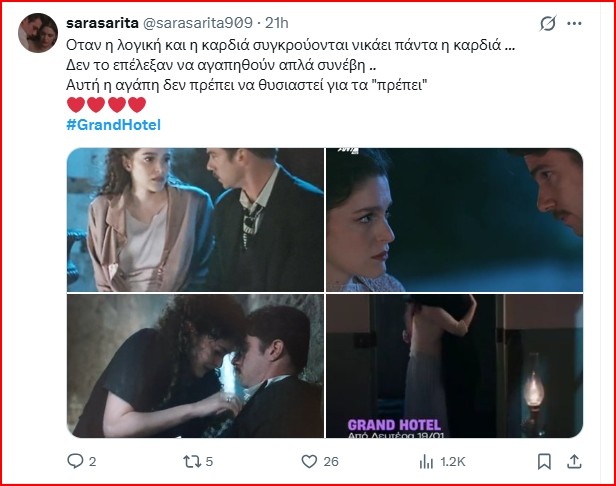Share the tweet via upload arrow icon
Image resolution: width=616 pixels, height=486 pixels.
[574, 461]
